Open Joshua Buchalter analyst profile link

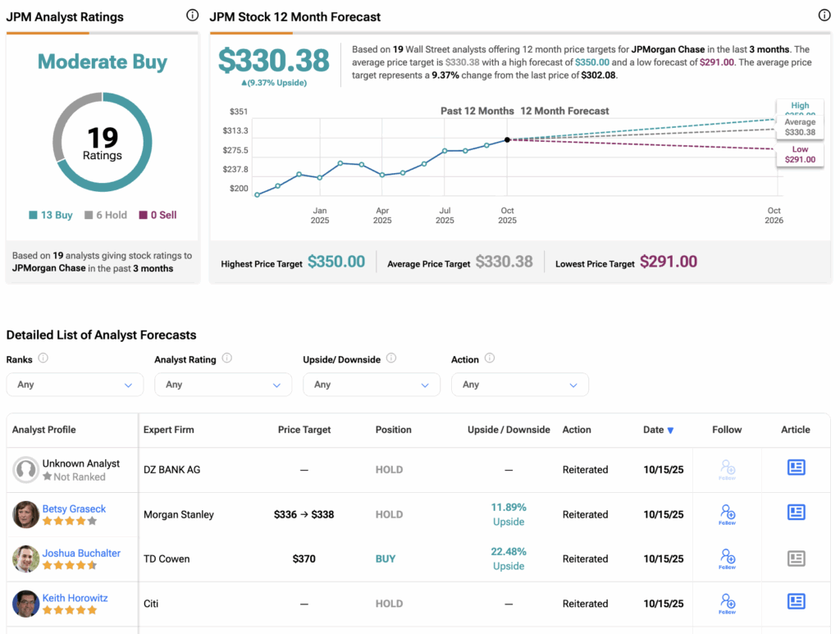(81, 553)
